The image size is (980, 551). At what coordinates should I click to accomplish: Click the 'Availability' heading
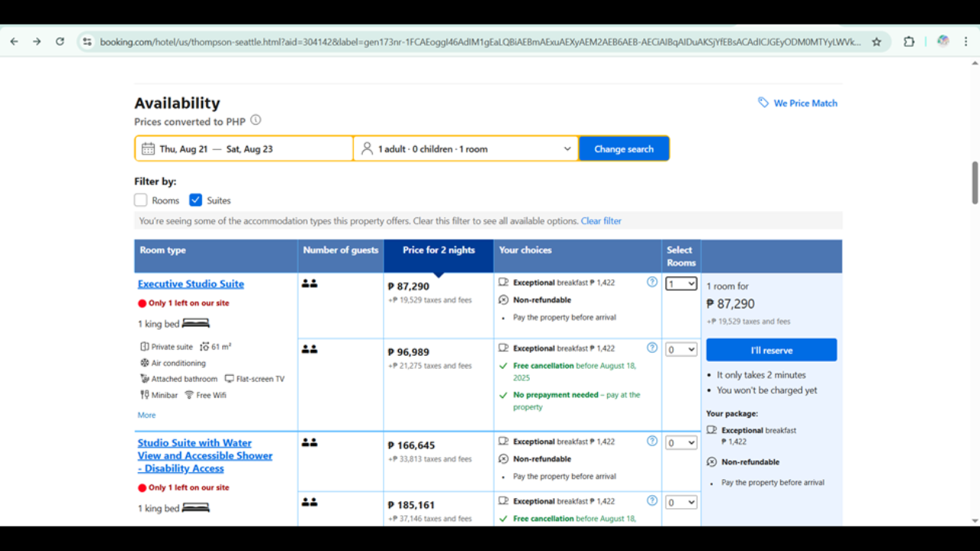coord(177,103)
